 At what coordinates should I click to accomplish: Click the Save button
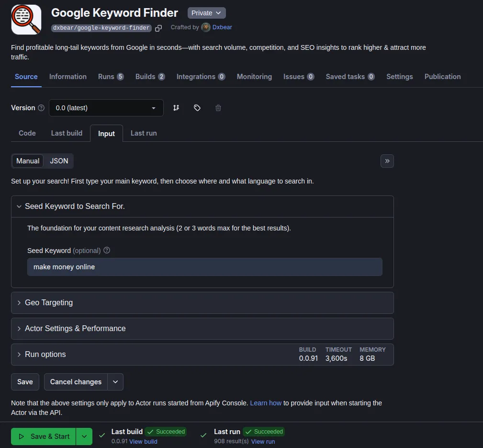click(x=25, y=382)
